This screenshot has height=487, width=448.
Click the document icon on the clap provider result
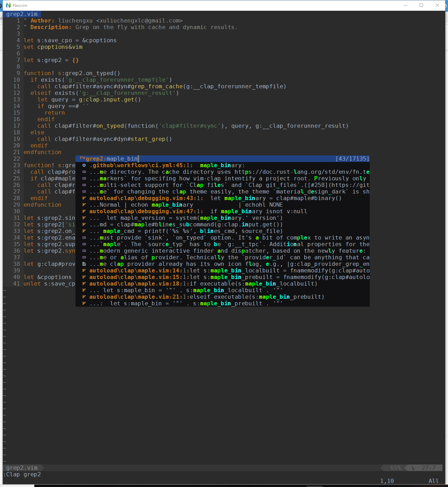point(83,264)
